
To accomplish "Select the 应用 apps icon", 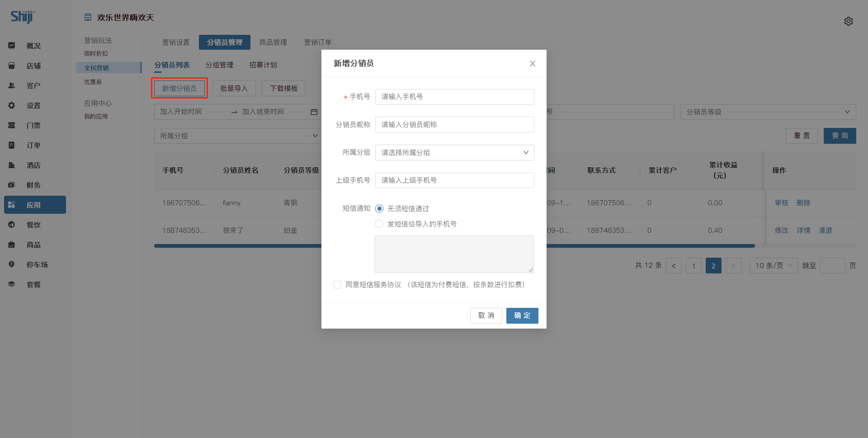I will (x=12, y=205).
